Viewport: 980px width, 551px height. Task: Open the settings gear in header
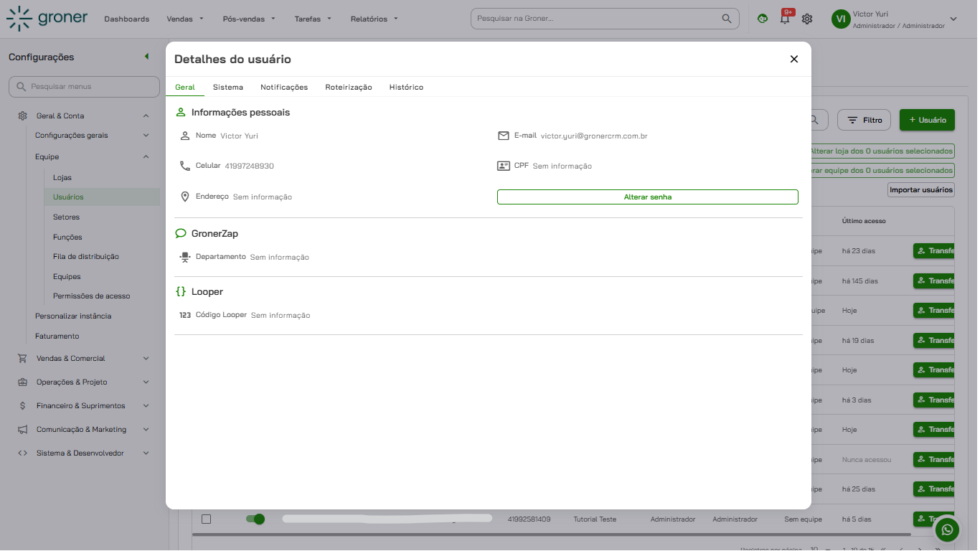pyautogui.click(x=807, y=19)
